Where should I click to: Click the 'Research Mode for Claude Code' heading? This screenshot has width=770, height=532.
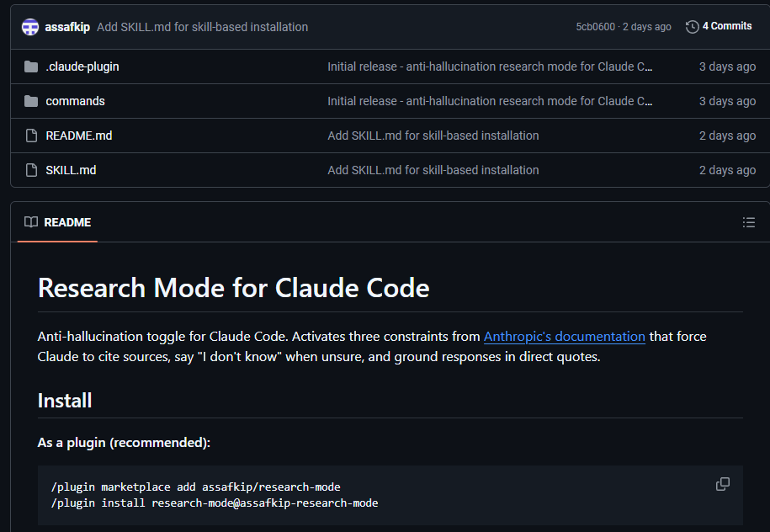click(234, 288)
